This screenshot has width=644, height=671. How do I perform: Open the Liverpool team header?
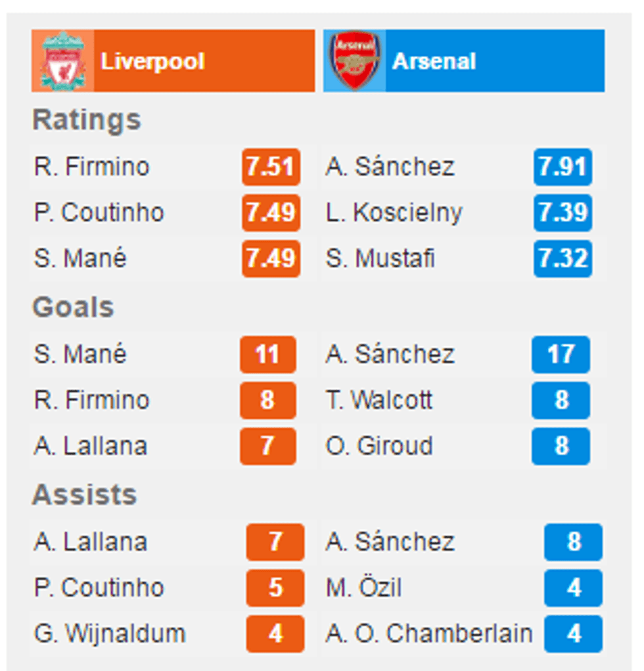pyautogui.click(x=151, y=60)
